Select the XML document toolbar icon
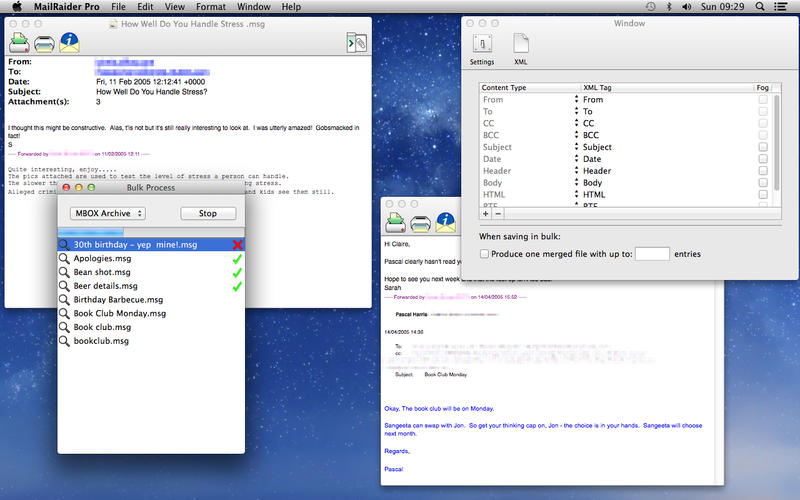800x500 pixels. tap(521, 43)
